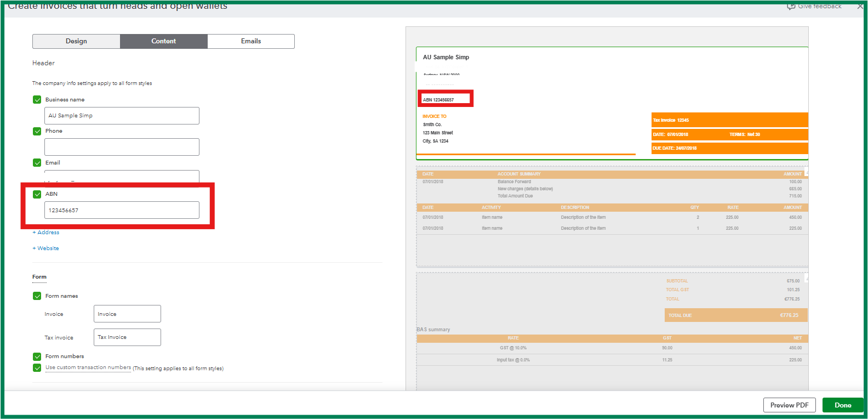Image resolution: width=868 pixels, height=419 pixels.
Task: Disable the Email header checkbox
Action: point(37,163)
